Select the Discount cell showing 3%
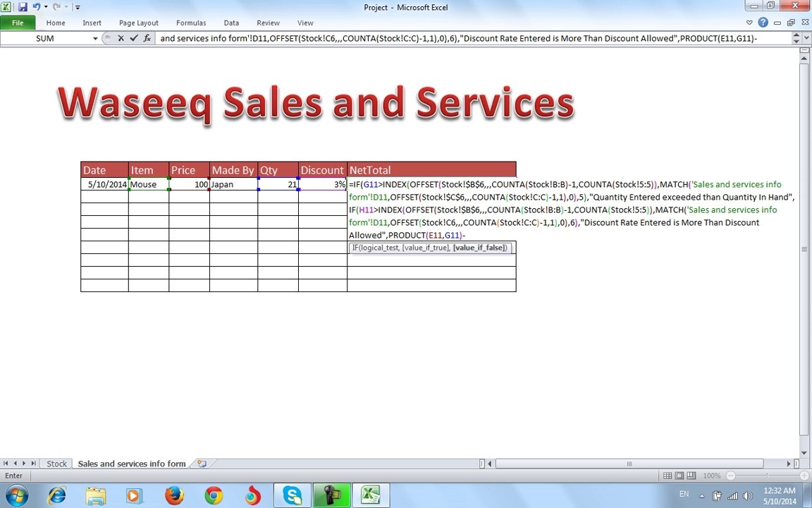 (x=323, y=184)
